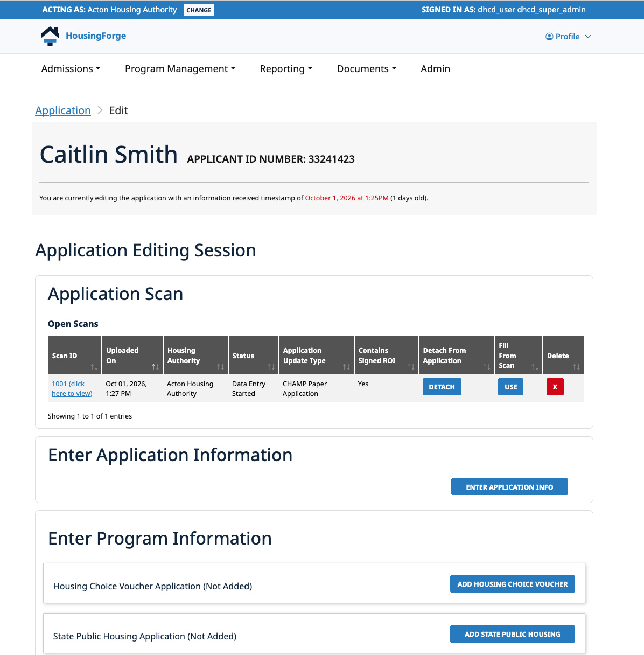
Task: Open the Admissions menu
Action: click(x=71, y=69)
